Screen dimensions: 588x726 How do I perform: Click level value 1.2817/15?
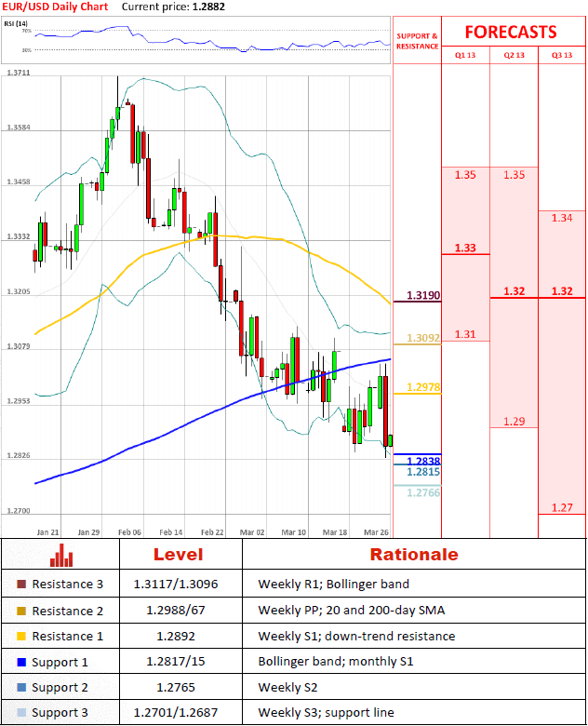(x=176, y=662)
